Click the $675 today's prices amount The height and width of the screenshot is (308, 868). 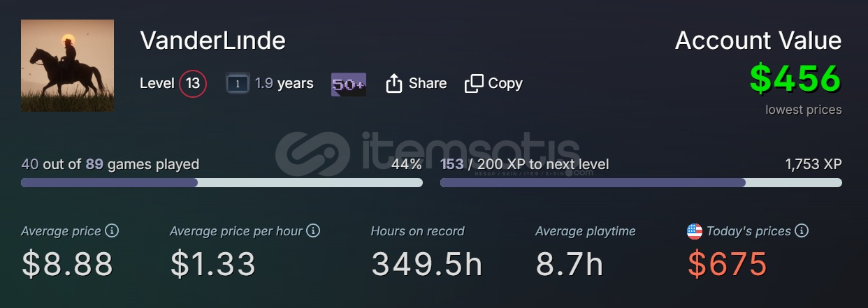tap(728, 264)
